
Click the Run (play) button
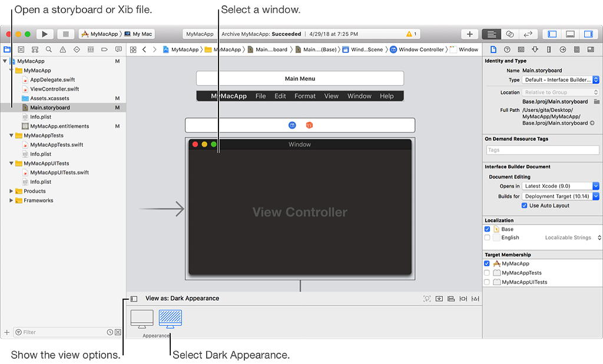45,34
